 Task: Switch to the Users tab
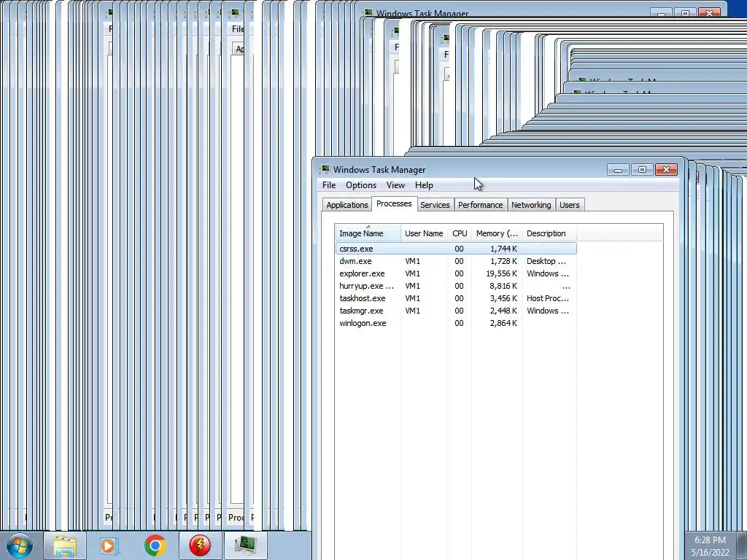pyautogui.click(x=569, y=205)
